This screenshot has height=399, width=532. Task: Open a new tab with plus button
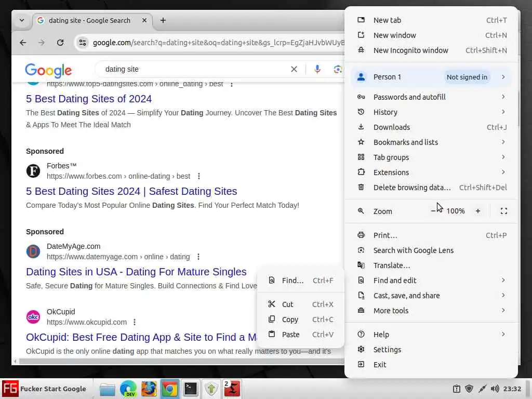coord(163,20)
